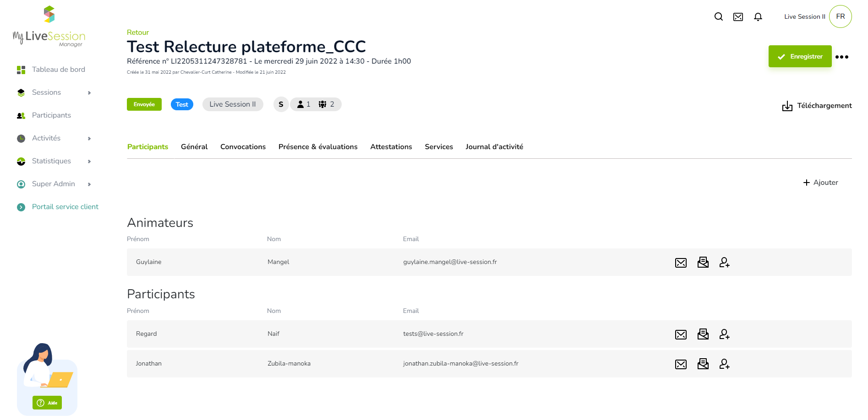Click the green Enregistrer button
Viewport: 868px width, 420px height.
click(800, 56)
